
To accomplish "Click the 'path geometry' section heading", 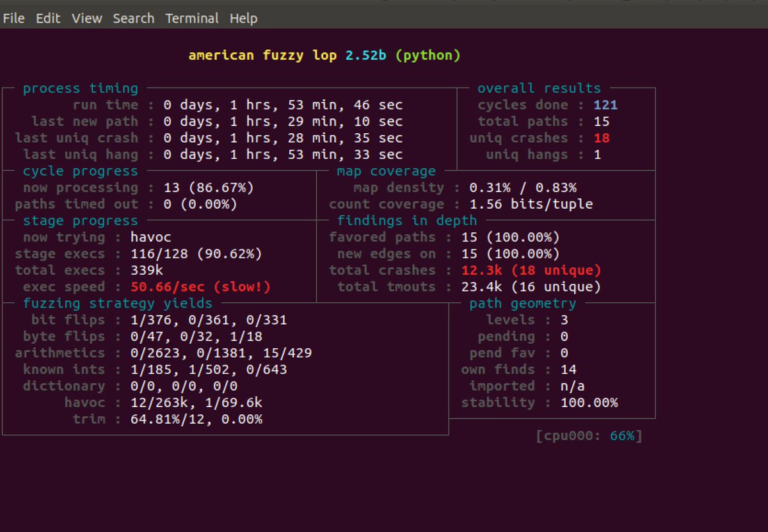I will coord(523,303).
